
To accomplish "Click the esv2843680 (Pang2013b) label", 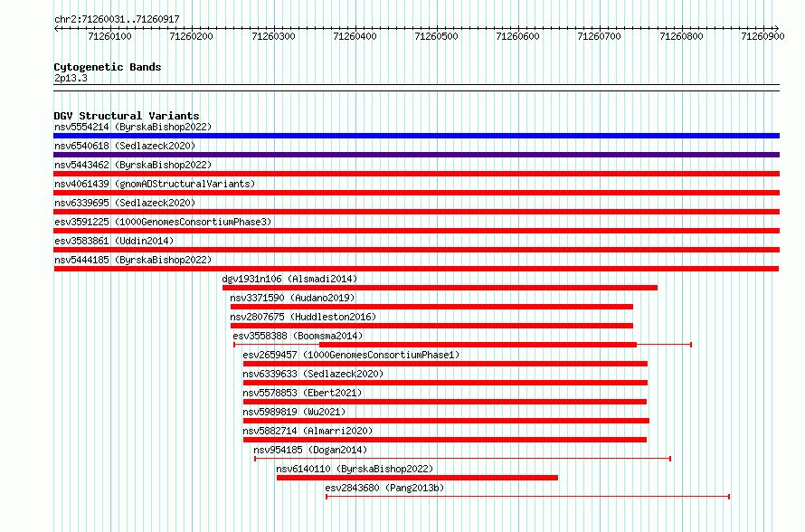I will coord(384,488).
